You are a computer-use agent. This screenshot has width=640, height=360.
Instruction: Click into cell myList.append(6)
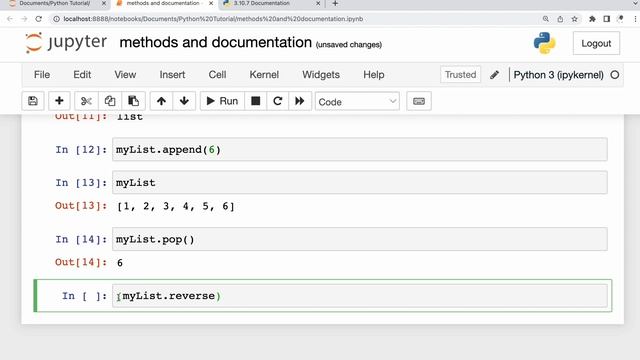point(360,149)
